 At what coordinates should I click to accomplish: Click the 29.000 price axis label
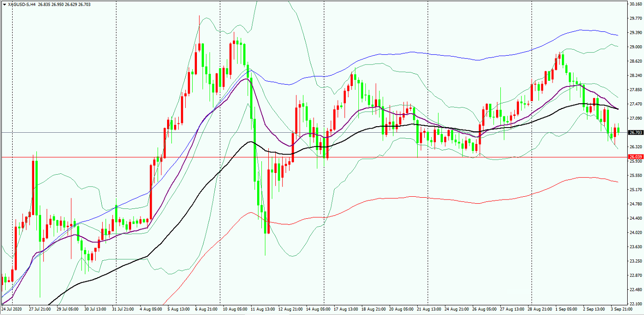(635, 47)
